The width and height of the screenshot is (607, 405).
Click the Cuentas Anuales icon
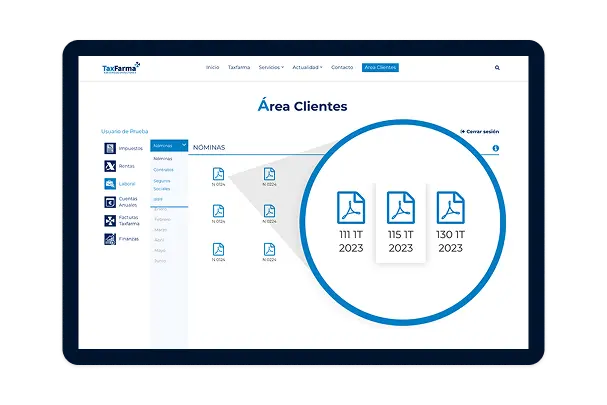click(111, 201)
